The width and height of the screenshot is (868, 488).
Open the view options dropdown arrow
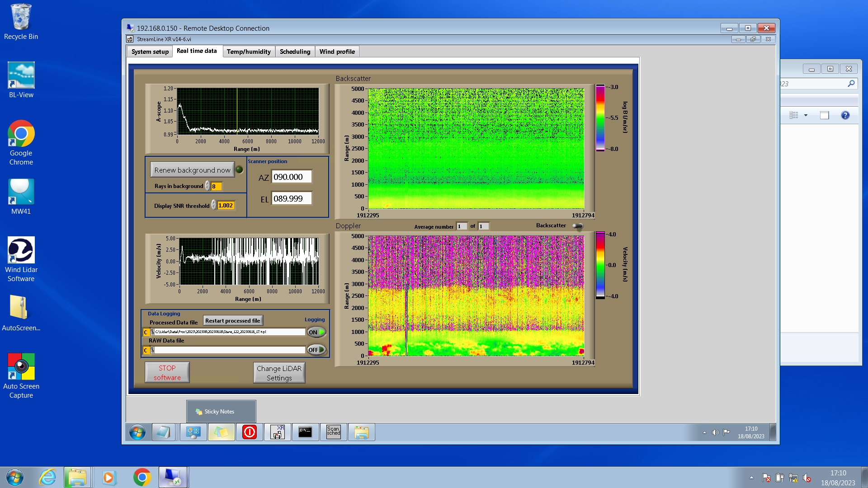[806, 115]
